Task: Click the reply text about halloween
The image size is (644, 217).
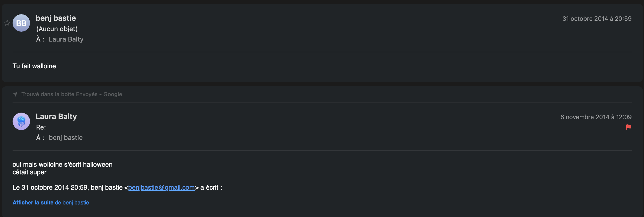Action: point(62,165)
